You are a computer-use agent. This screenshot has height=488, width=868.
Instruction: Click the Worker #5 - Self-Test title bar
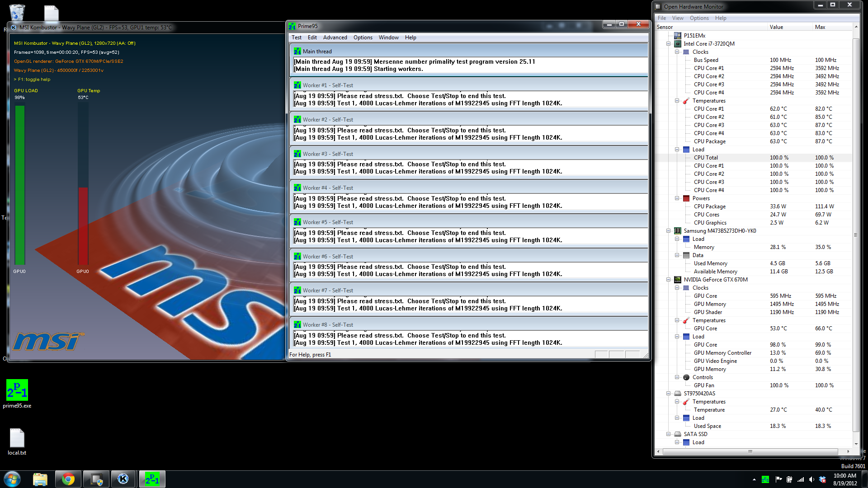click(x=469, y=222)
